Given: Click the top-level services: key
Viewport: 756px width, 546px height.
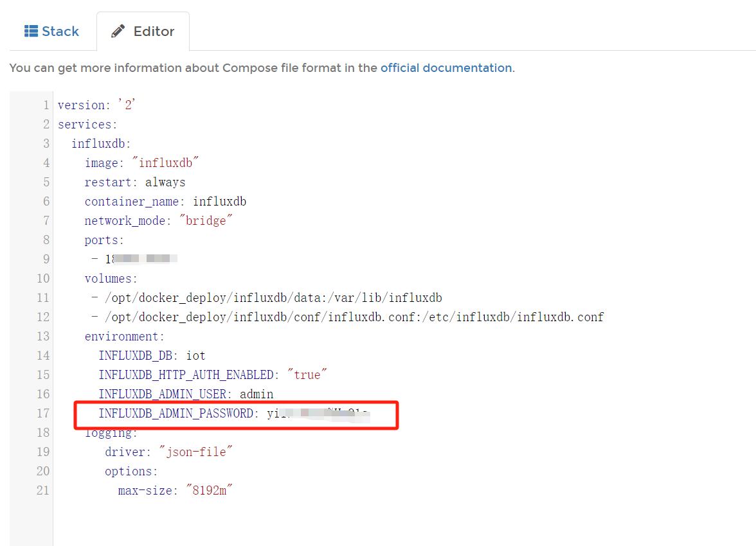Looking at the screenshot, I should [x=87, y=124].
